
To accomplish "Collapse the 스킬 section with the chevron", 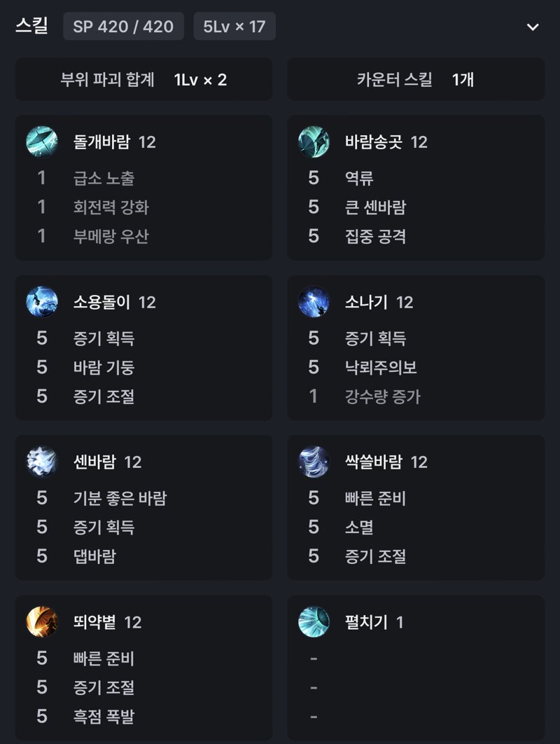I will tap(533, 27).
